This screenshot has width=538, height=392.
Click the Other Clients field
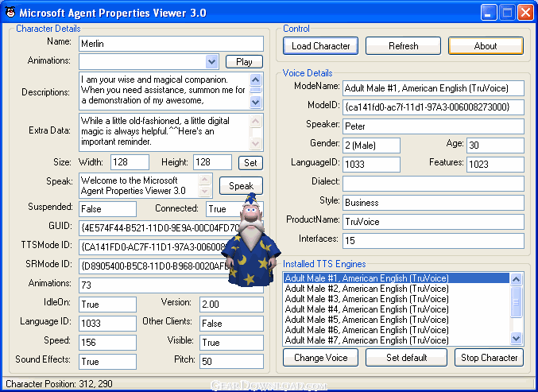pyautogui.click(x=231, y=324)
